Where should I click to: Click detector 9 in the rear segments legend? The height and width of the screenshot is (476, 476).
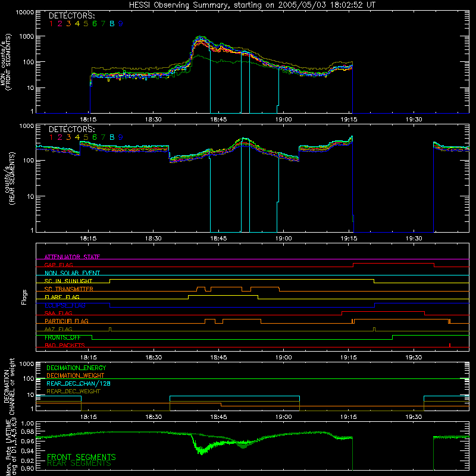tap(121, 137)
